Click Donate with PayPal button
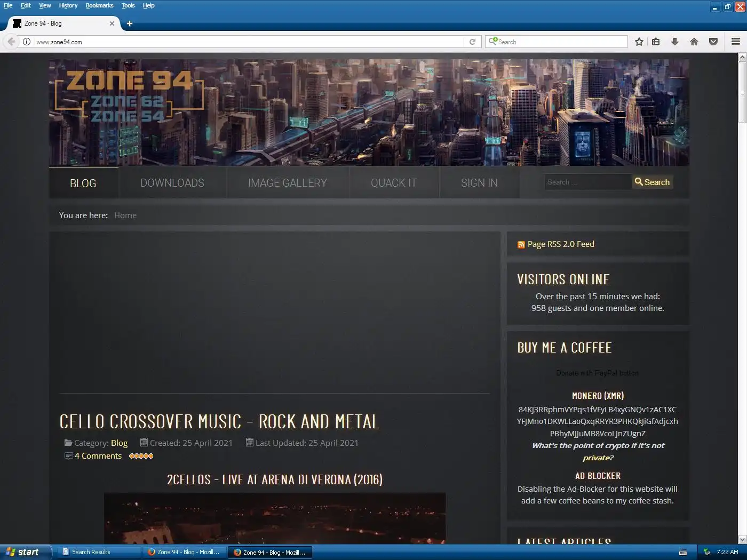 597,373
